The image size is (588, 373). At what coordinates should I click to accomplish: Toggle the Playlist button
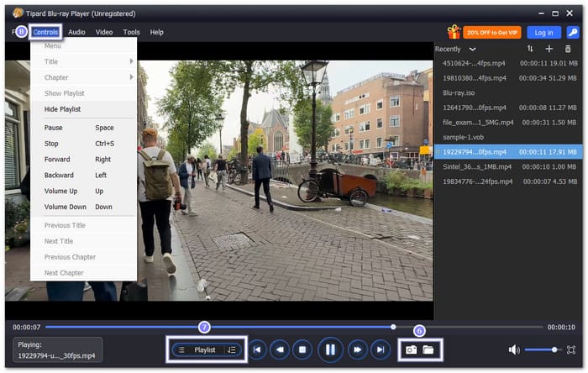[x=207, y=349]
